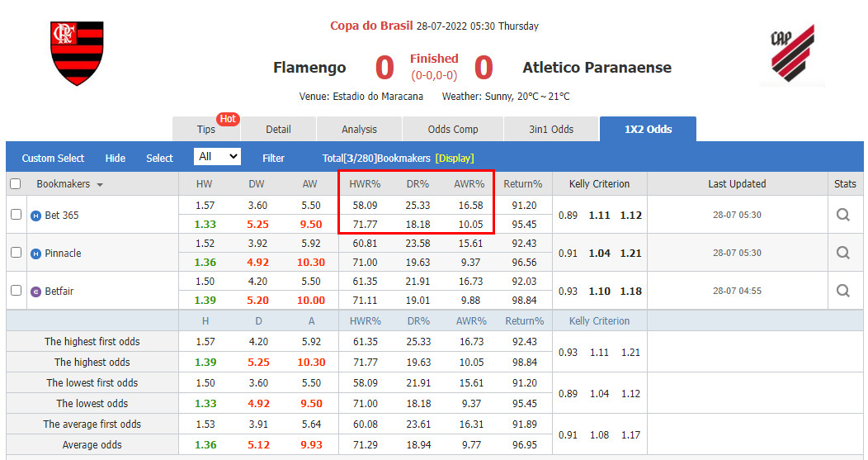Switch to the Odds Comp tab

[452, 129]
